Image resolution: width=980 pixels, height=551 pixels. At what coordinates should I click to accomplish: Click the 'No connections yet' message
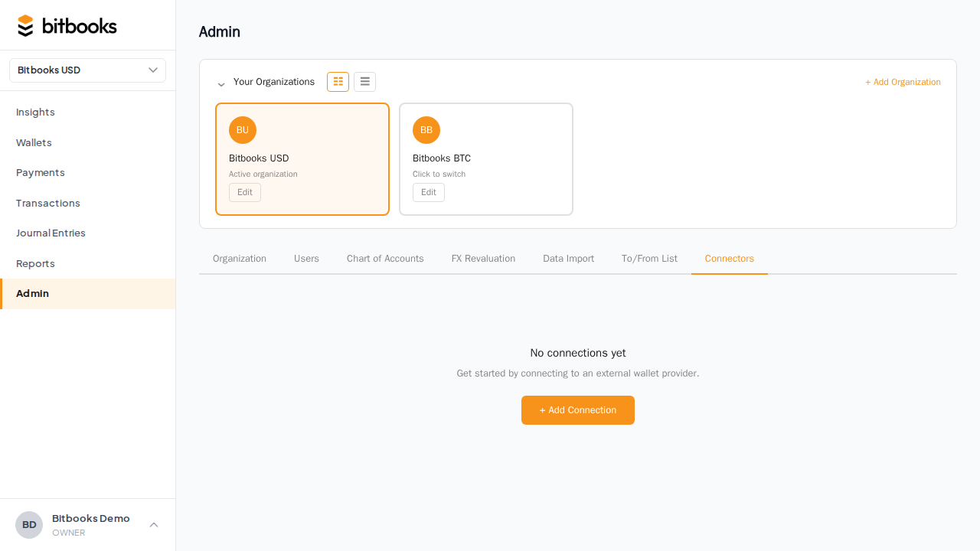(x=578, y=353)
